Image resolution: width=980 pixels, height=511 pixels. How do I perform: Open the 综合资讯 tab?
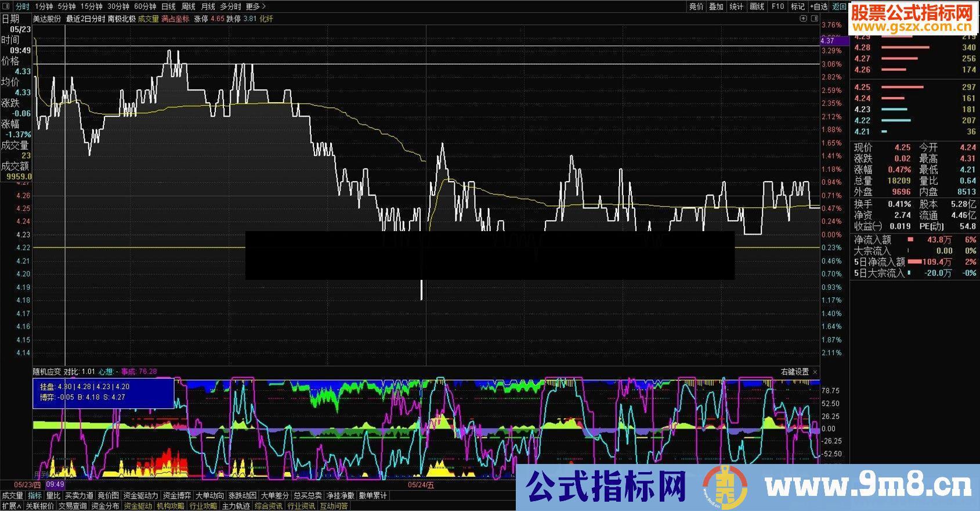pyautogui.click(x=269, y=506)
